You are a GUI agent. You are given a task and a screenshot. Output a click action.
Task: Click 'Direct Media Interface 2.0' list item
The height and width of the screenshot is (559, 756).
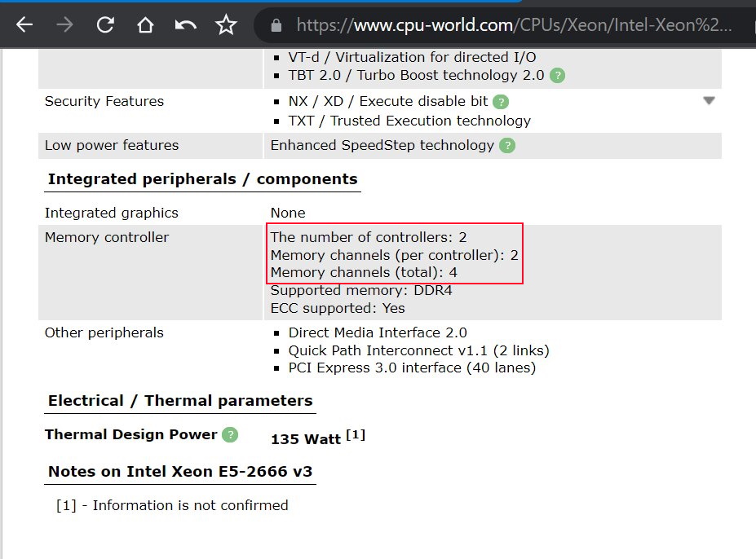coord(378,332)
